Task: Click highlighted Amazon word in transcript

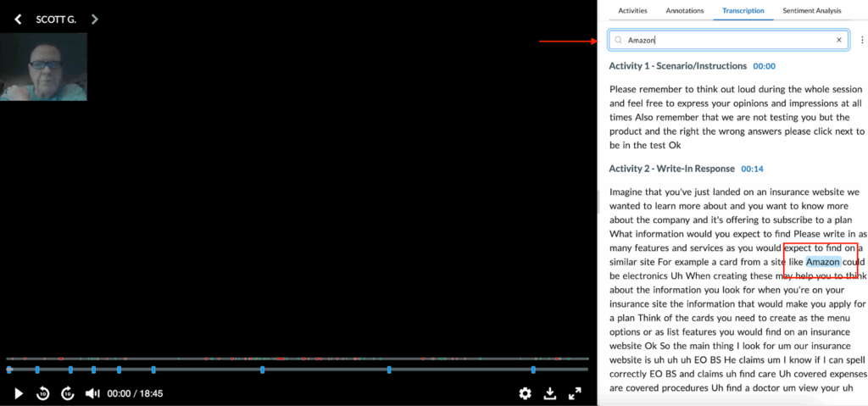Action: coord(822,262)
